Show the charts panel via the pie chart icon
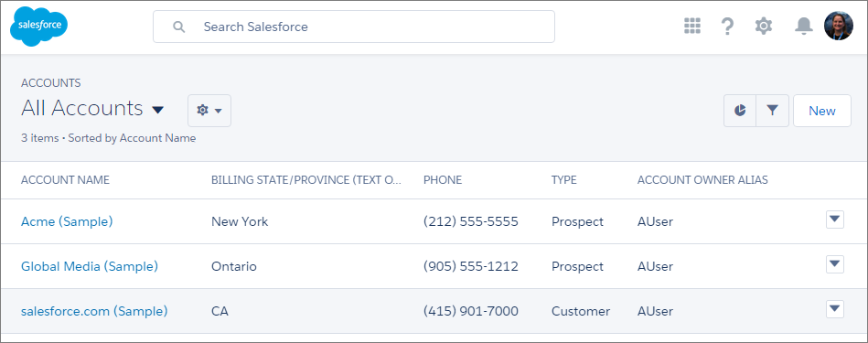 pos(740,111)
